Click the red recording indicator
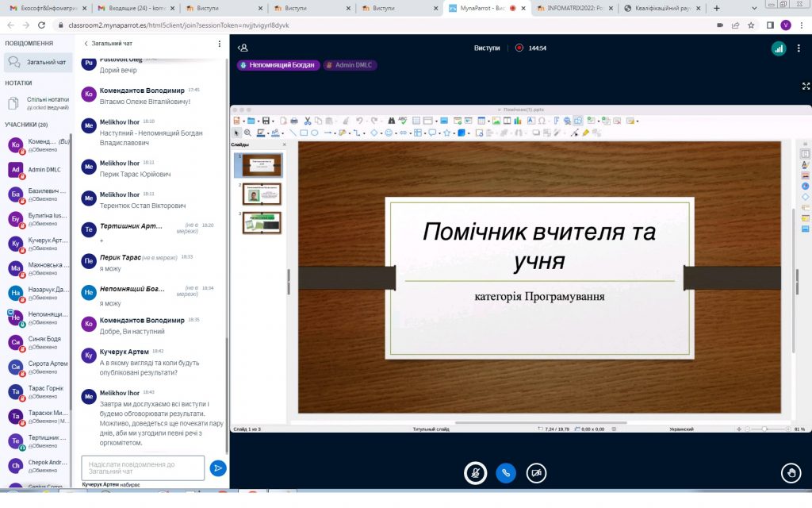 click(519, 48)
